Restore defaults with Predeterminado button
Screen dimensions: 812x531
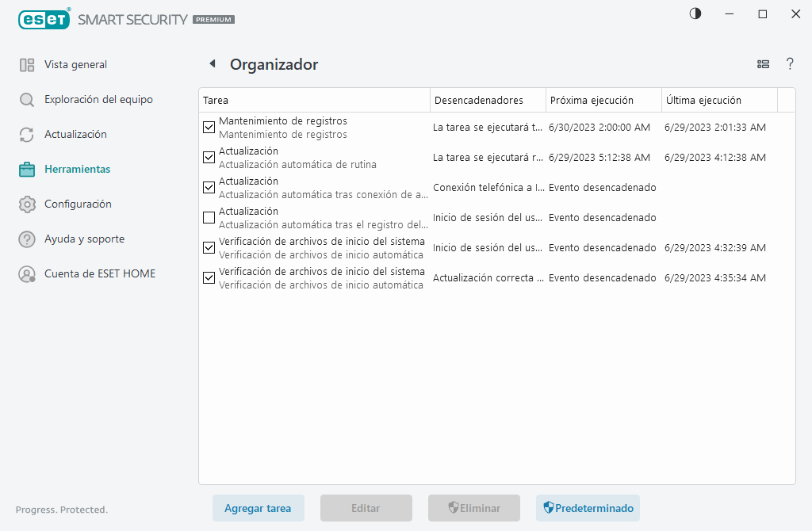pyautogui.click(x=588, y=508)
